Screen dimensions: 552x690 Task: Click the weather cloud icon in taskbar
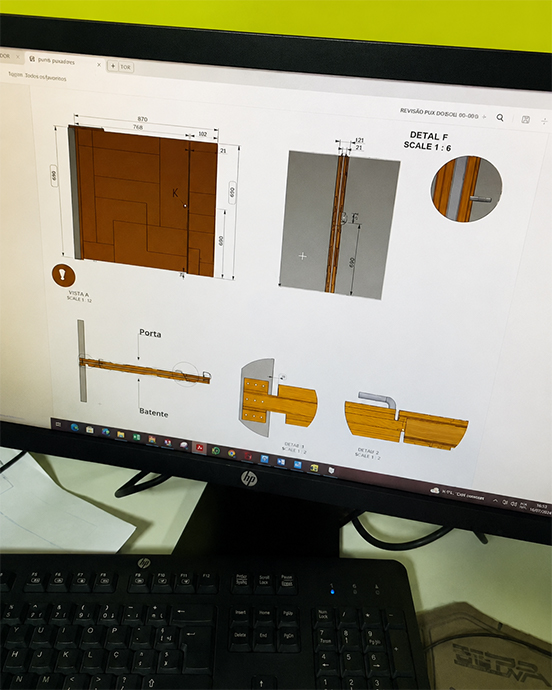coord(434,490)
